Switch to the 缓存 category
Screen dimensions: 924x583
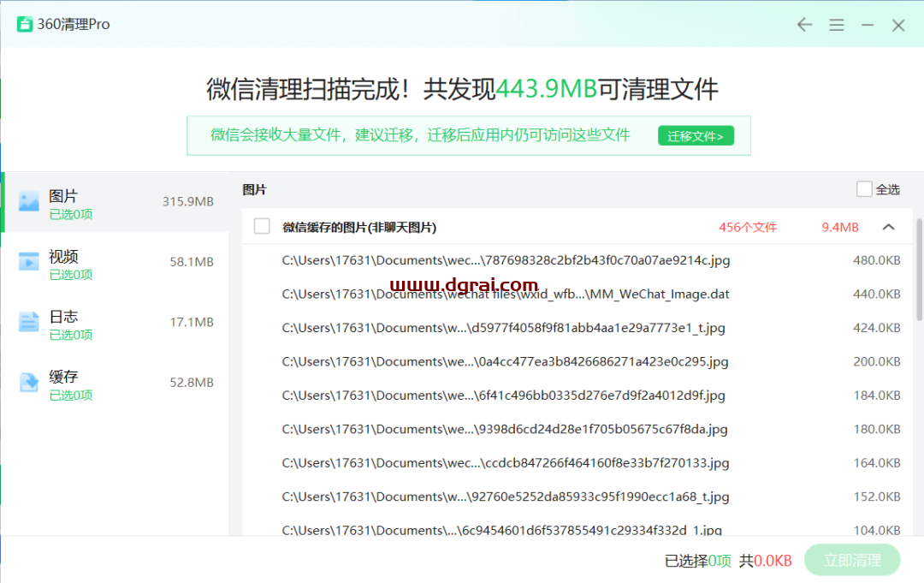(x=116, y=383)
